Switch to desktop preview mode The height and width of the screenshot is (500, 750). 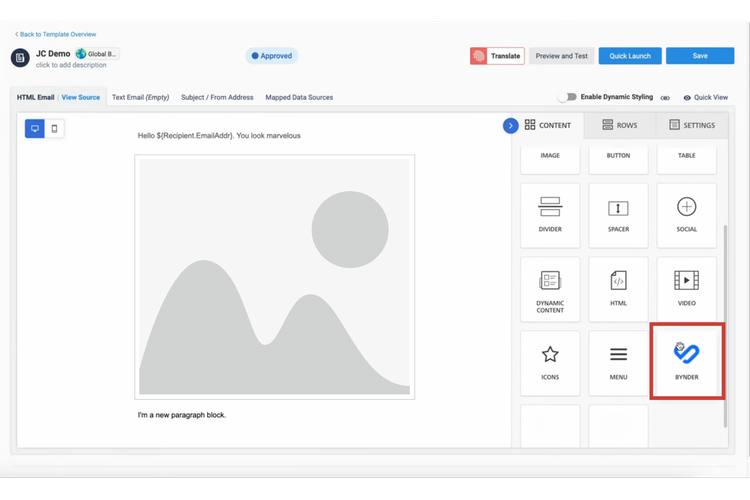(x=35, y=129)
